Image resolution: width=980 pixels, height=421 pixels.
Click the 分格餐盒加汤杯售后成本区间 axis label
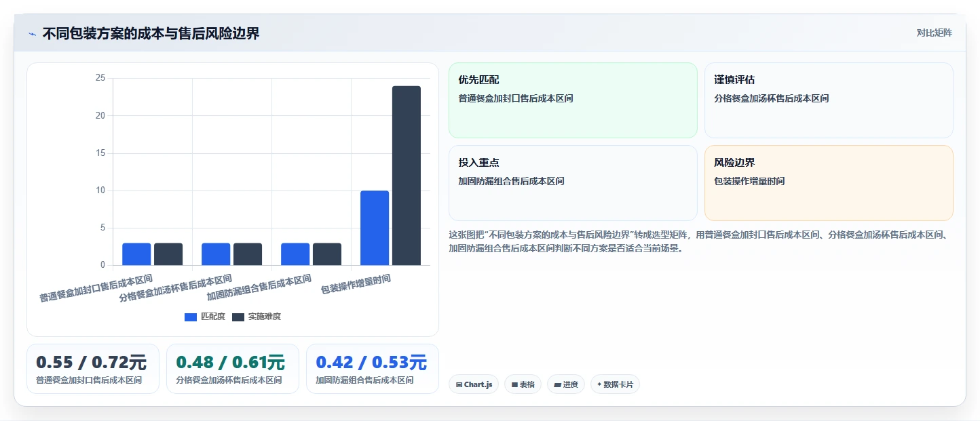point(175,288)
